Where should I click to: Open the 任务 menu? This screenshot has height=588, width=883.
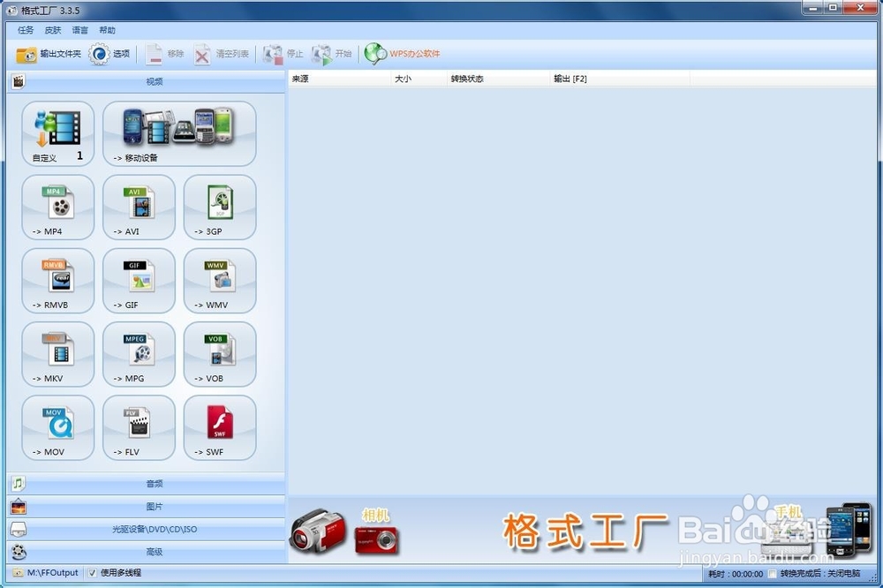pyautogui.click(x=25, y=29)
